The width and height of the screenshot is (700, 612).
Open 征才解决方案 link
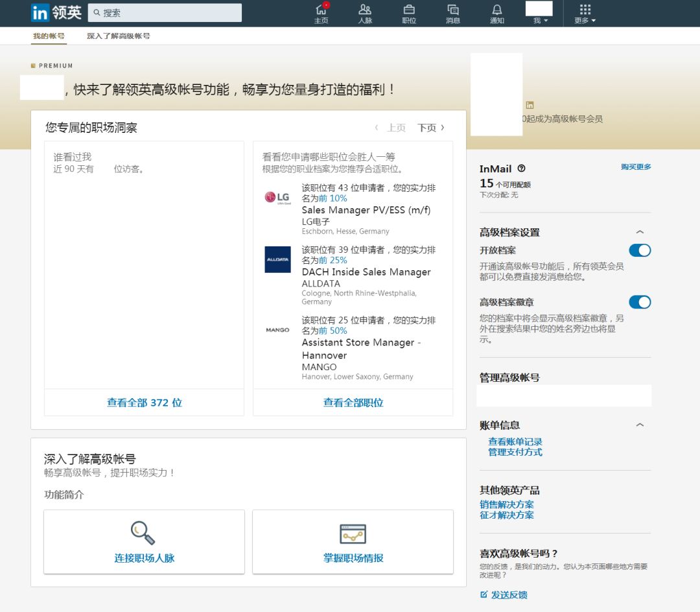coord(507,515)
